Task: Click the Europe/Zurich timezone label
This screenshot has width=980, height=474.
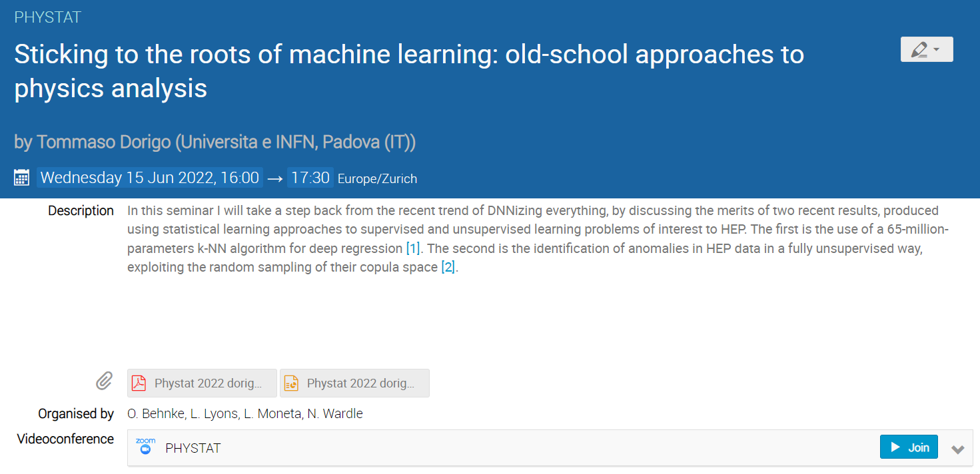Action: pos(377,179)
